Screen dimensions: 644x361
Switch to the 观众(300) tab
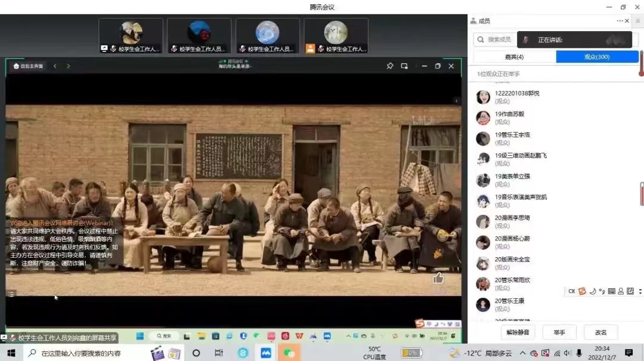[597, 57]
